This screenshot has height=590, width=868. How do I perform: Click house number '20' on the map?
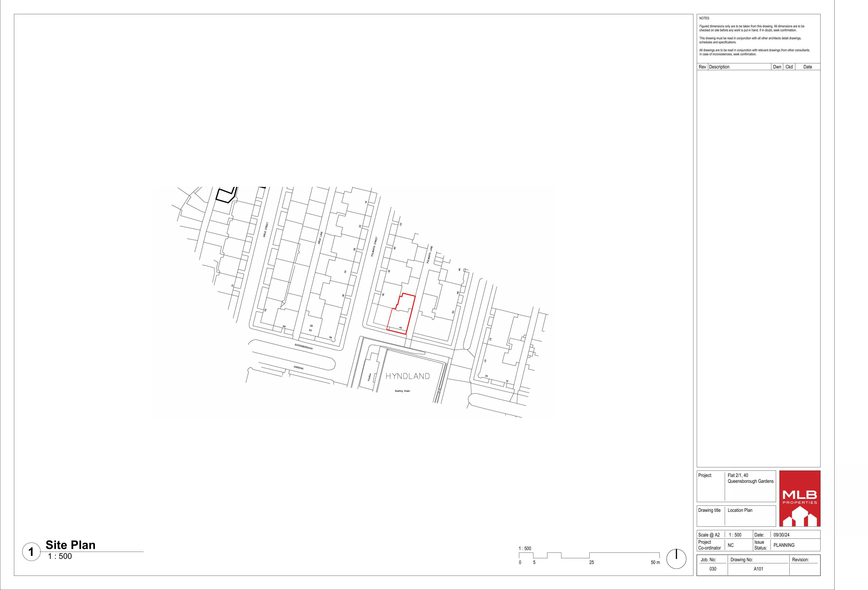(486, 376)
